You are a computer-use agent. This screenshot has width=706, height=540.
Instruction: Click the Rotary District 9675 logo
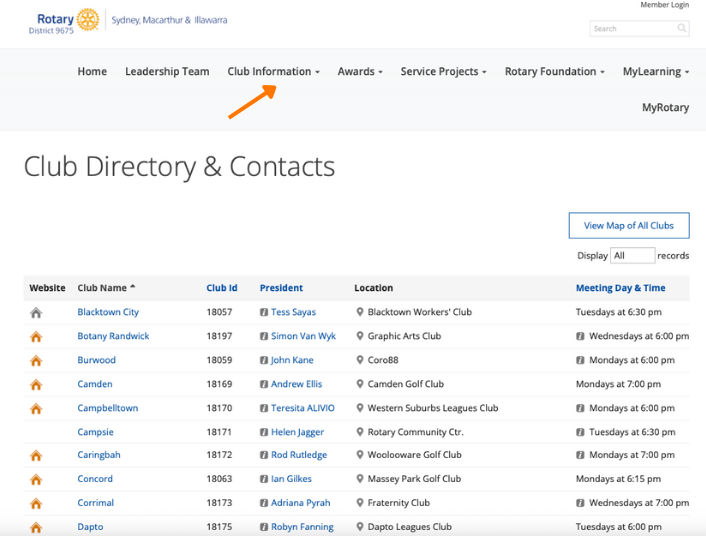pyautogui.click(x=64, y=21)
